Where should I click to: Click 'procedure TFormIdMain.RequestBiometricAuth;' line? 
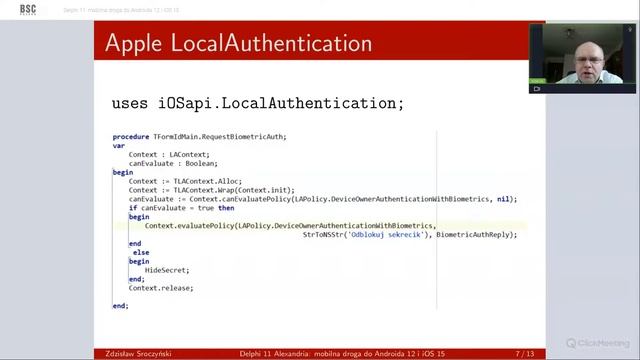[200, 137]
